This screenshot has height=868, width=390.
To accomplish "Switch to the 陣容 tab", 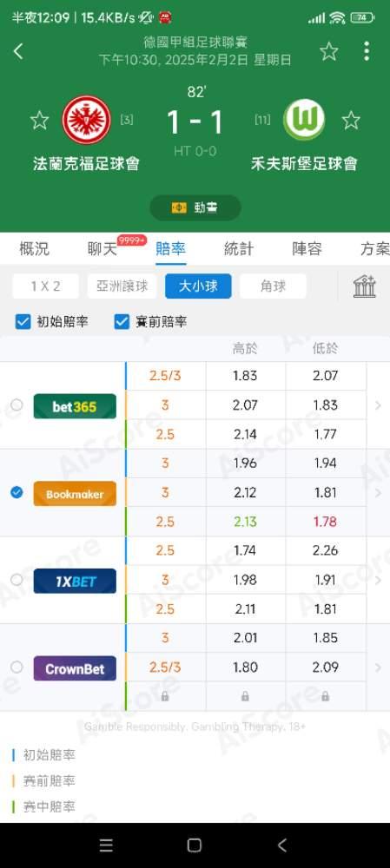I will pos(307,249).
